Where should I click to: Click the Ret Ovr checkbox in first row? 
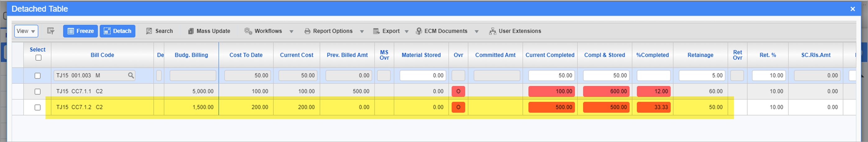737,76
